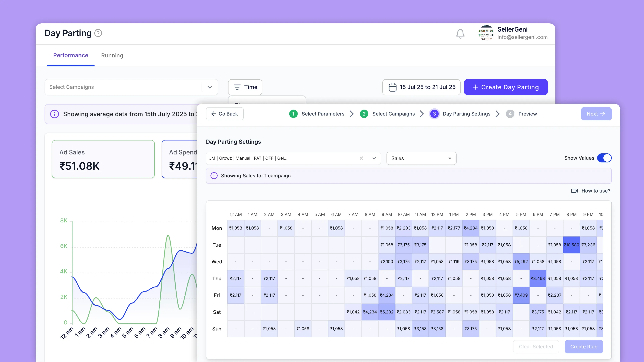The image size is (644, 362).
Task: Click the Create Rule button
Action: [x=583, y=347]
